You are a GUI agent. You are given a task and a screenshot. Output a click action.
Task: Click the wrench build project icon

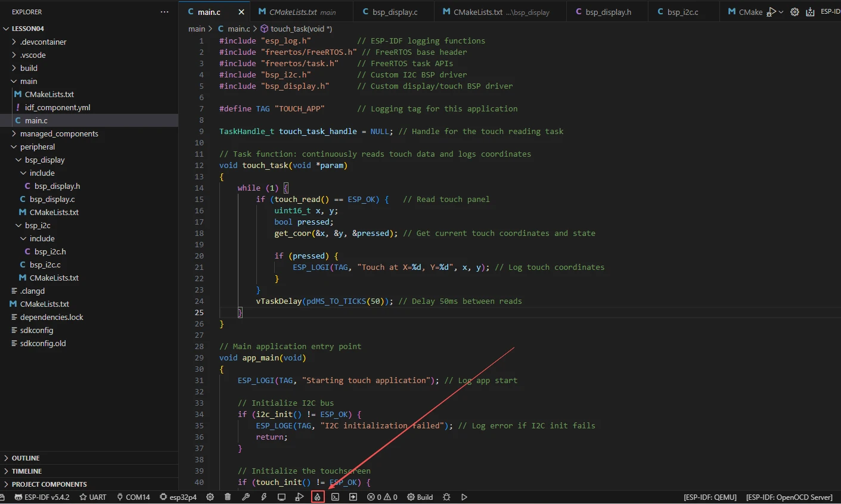tap(246, 497)
